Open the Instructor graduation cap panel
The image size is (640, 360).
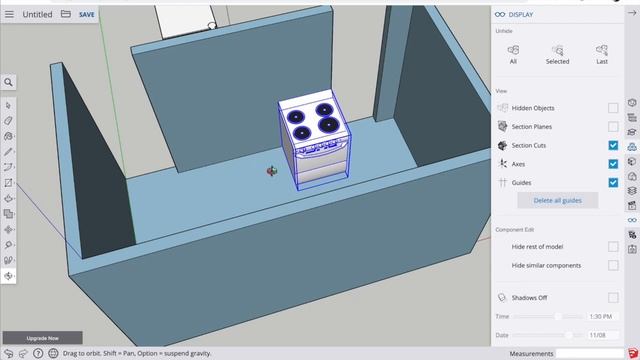coord(632,132)
